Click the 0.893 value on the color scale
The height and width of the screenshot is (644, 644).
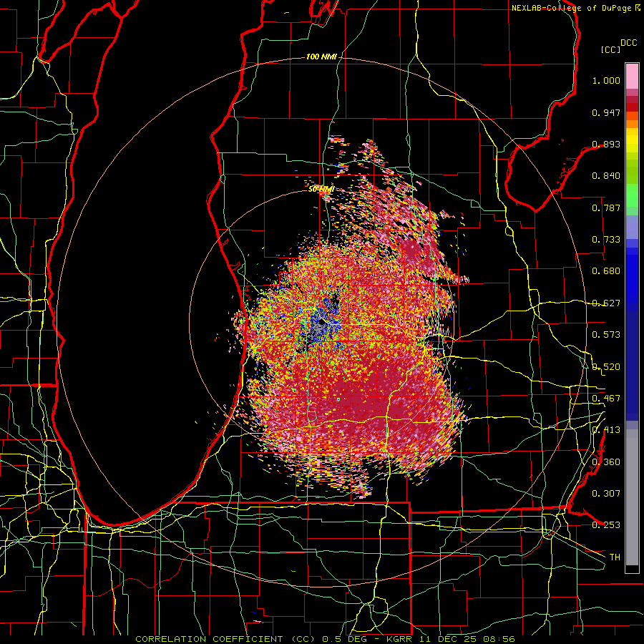point(606,144)
